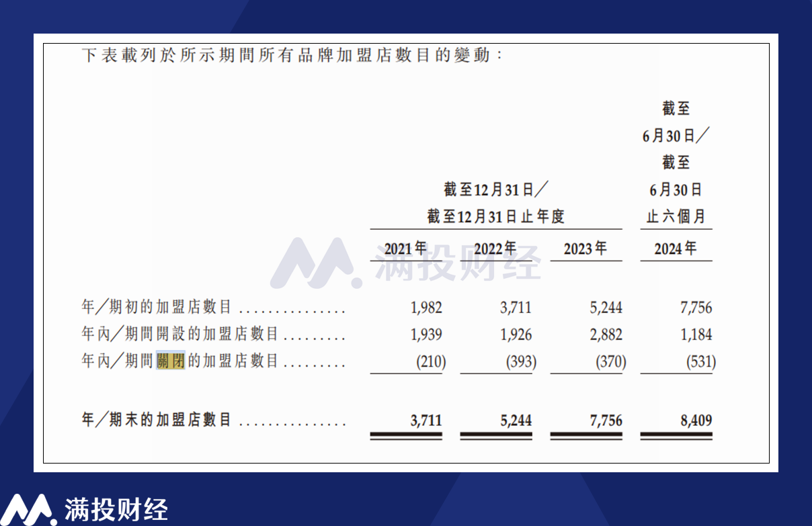Select the 2024年 column header

click(675, 249)
